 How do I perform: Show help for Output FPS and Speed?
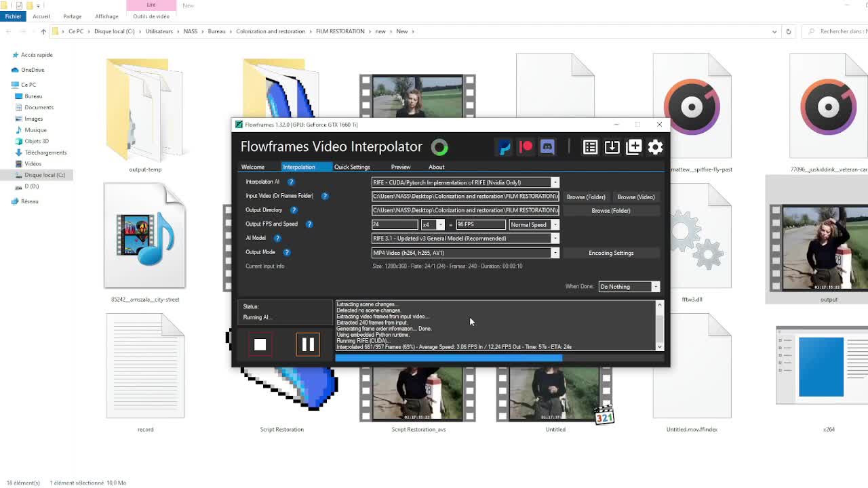pos(309,224)
